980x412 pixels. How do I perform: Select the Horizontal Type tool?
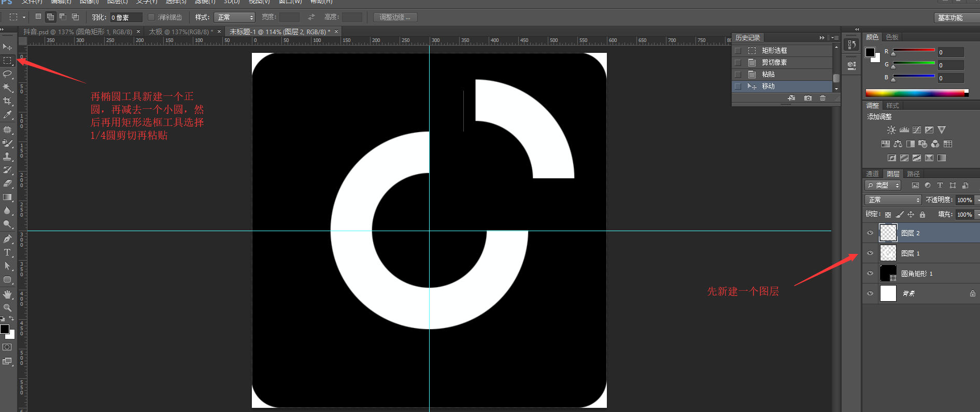click(7, 252)
